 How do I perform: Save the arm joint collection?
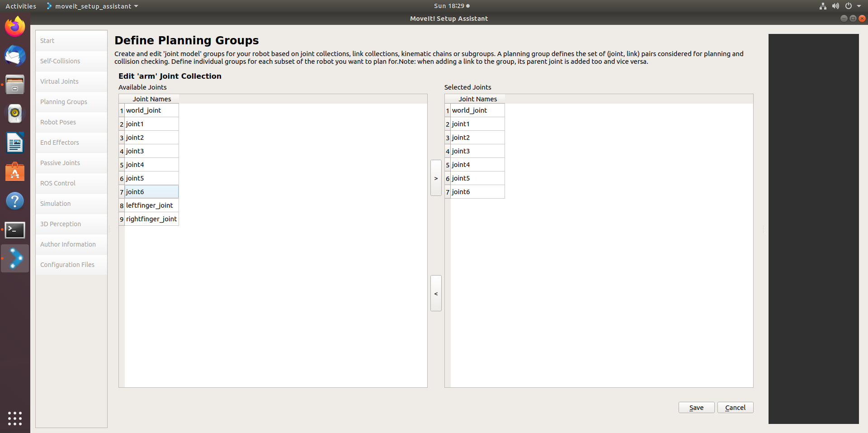[x=696, y=407]
